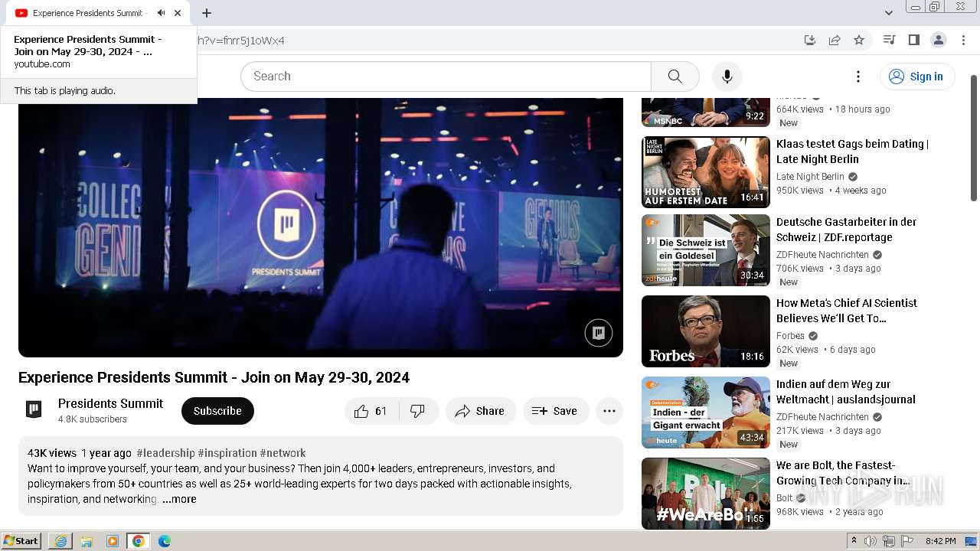Open Action Center flag icon
Viewport: 980px width, 551px height.
[907, 541]
